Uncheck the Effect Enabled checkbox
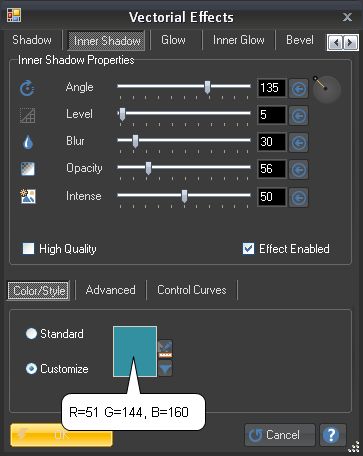The height and width of the screenshot is (456, 363). (x=248, y=248)
